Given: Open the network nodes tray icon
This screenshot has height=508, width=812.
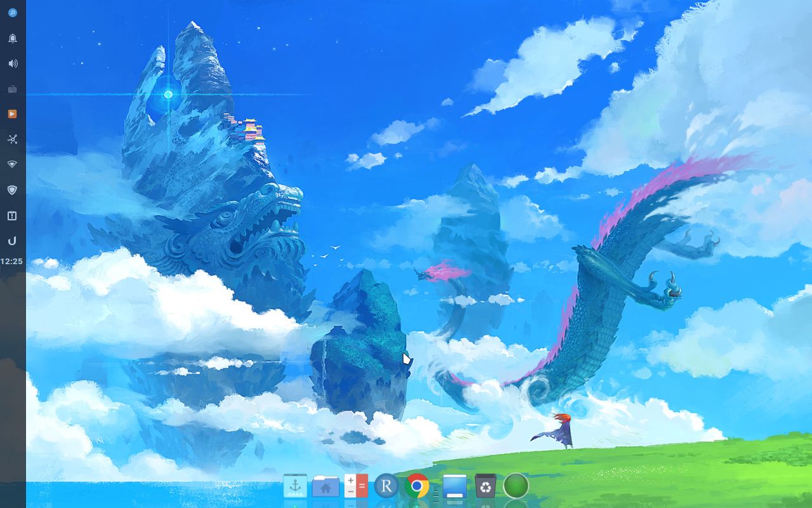Looking at the screenshot, I should point(13,139).
